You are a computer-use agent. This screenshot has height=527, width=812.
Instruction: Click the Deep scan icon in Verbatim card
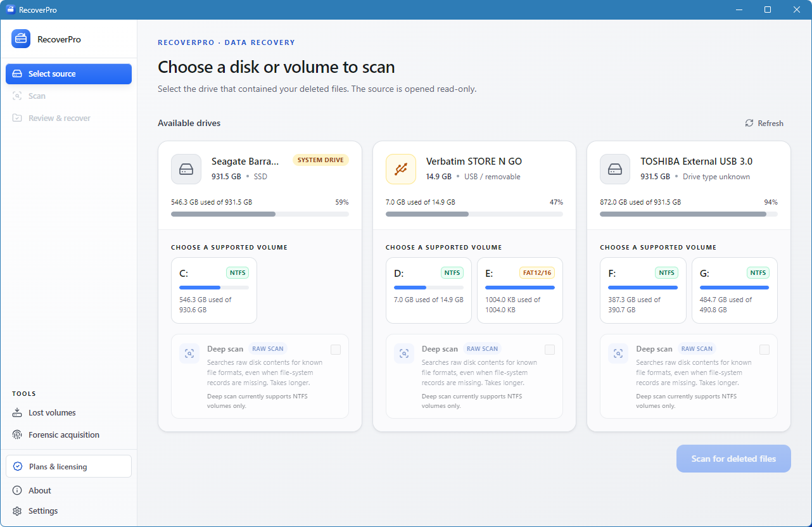coord(404,353)
